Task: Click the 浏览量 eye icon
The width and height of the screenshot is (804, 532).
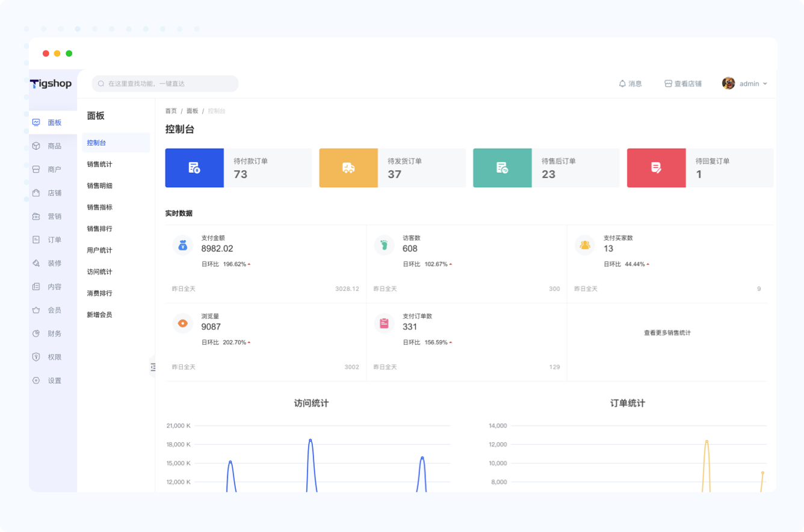Action: click(x=183, y=323)
